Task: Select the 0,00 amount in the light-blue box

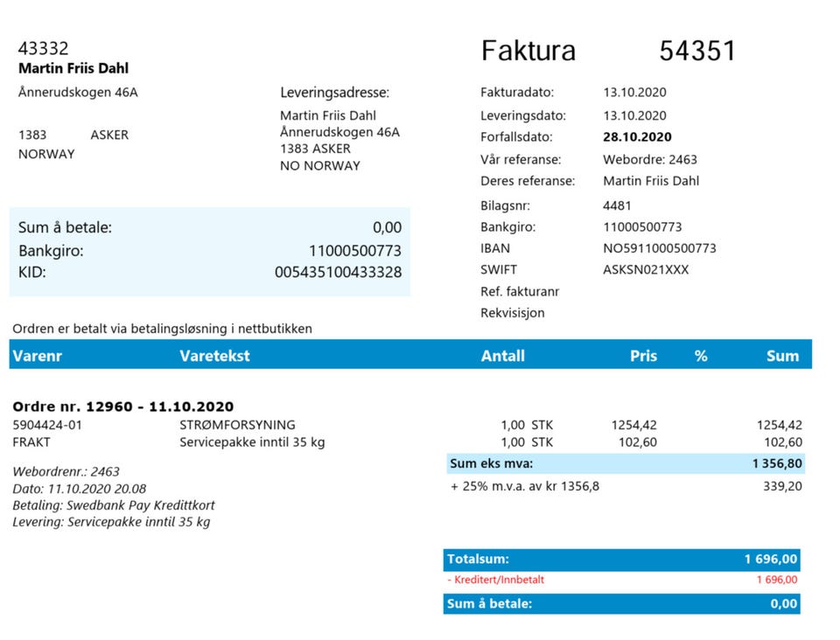Action: pyautogui.click(x=388, y=227)
